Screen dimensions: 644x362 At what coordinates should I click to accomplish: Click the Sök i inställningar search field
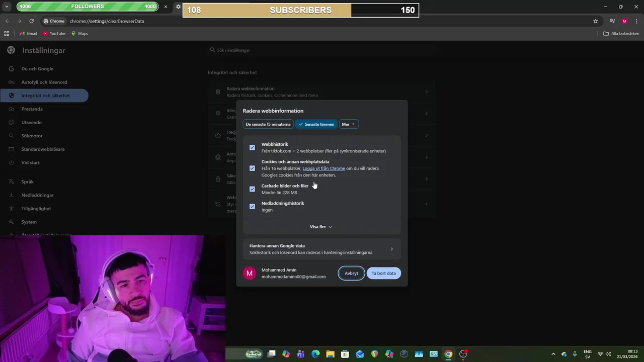click(322, 50)
